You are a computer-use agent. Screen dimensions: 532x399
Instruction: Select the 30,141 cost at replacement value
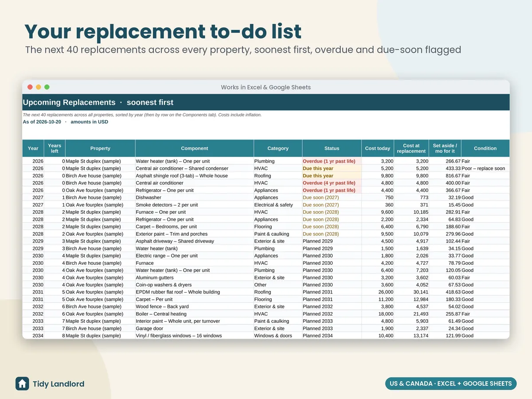pyautogui.click(x=411, y=292)
